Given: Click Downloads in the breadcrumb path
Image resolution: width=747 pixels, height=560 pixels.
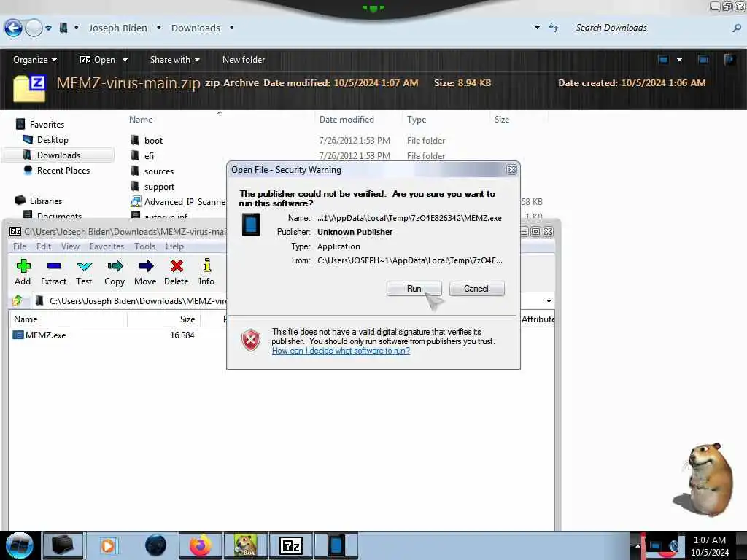Looking at the screenshot, I should [x=196, y=28].
